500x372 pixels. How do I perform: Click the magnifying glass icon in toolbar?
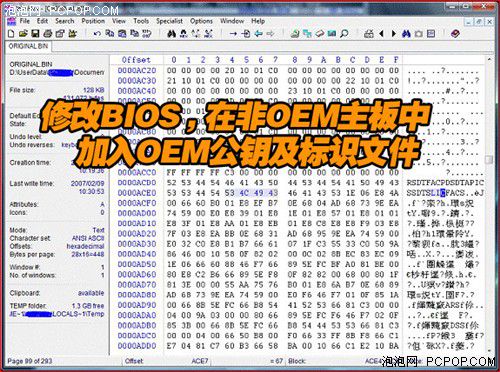click(x=344, y=34)
